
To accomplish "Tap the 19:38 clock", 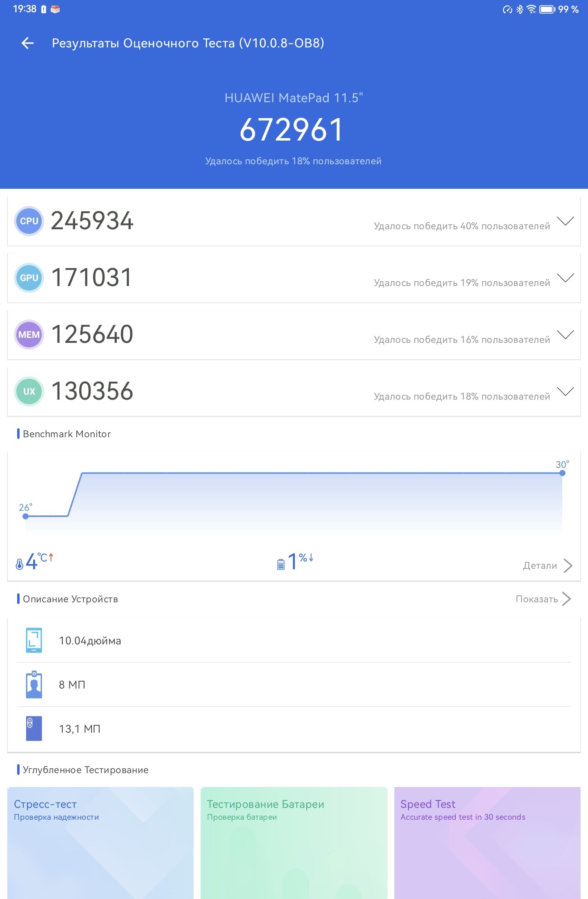I will coord(24,9).
